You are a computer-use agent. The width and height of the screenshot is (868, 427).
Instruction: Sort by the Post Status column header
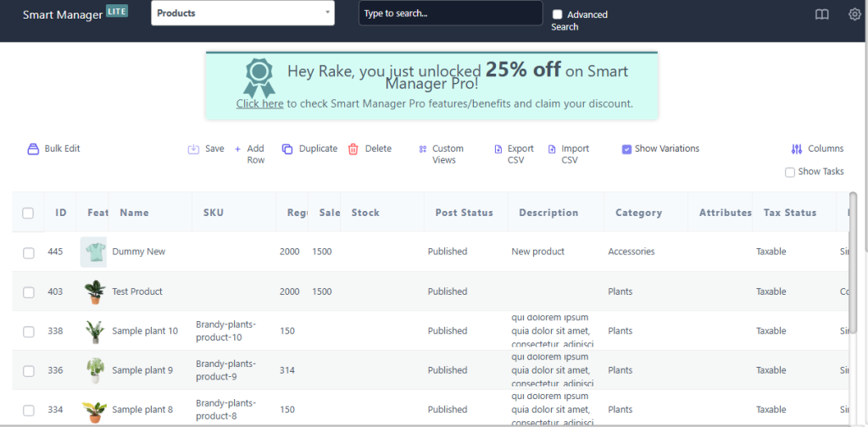tap(464, 213)
